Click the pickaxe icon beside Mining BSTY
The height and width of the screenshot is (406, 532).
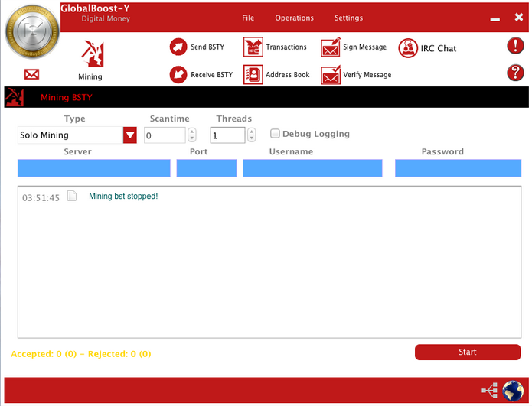[x=15, y=97]
